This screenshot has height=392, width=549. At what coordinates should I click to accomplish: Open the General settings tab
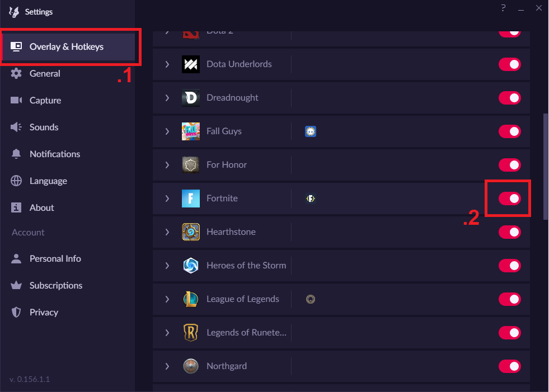tap(67, 73)
